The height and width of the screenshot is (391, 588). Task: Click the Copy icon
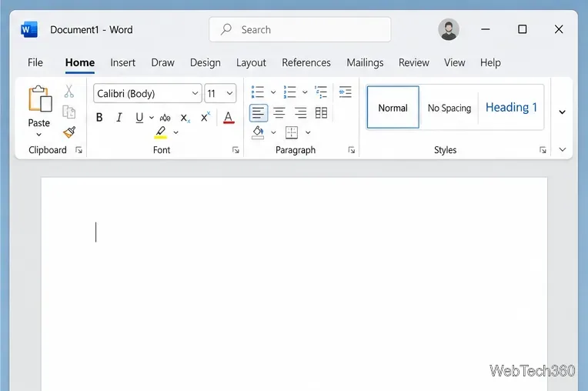coord(69,112)
